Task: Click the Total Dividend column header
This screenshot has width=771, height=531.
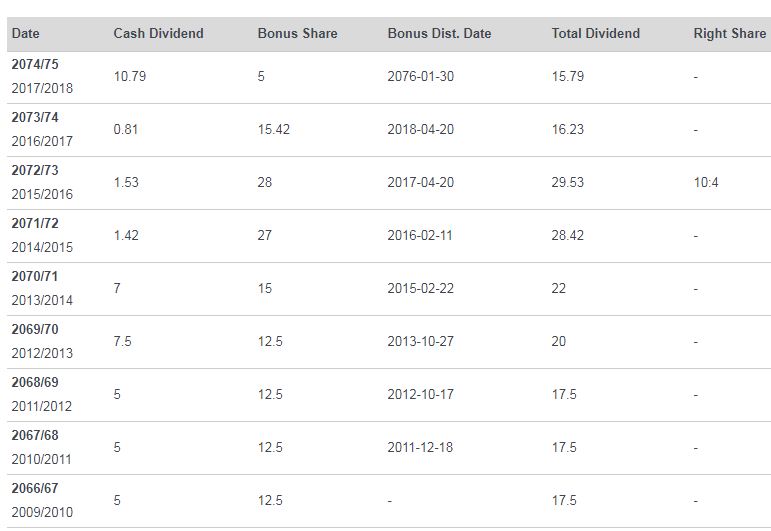Action: point(595,34)
